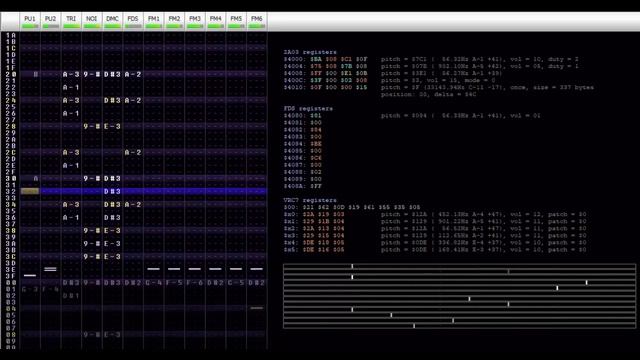Click the VRC7 registers heading
The width and height of the screenshot is (640, 360).
310,200
